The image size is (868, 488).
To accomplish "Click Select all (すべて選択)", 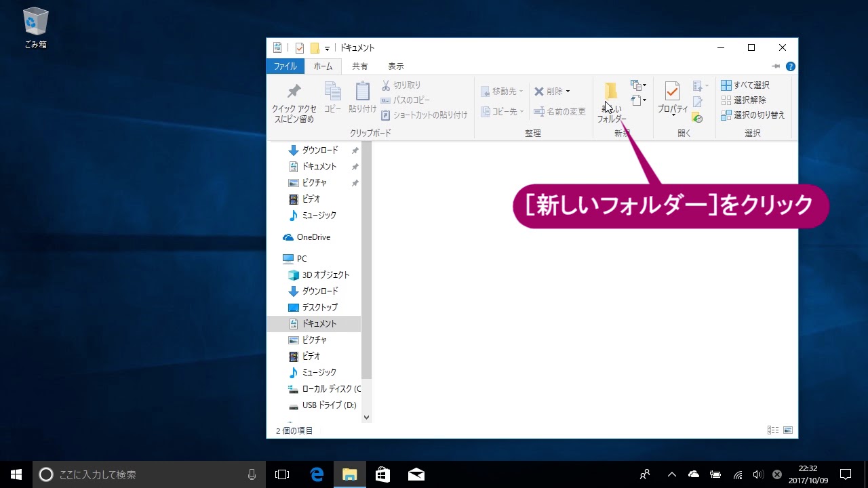I will 745,85.
